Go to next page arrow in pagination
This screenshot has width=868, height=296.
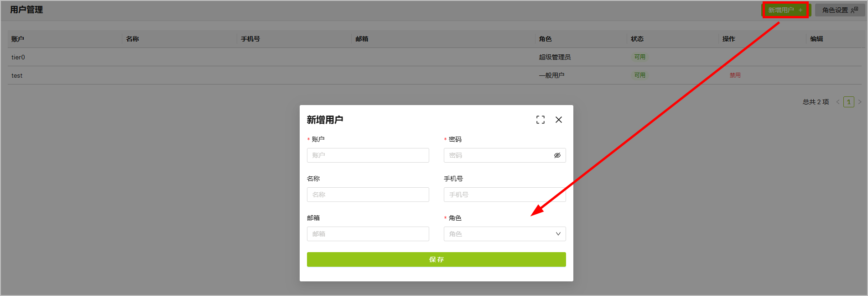(860, 102)
